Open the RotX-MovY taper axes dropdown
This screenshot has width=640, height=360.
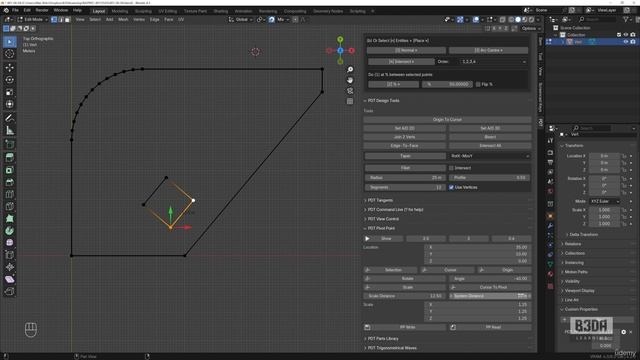click(489, 156)
